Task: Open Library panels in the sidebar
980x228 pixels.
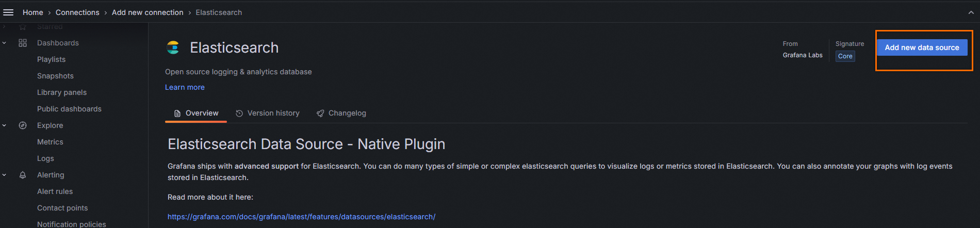Action: 62,92
